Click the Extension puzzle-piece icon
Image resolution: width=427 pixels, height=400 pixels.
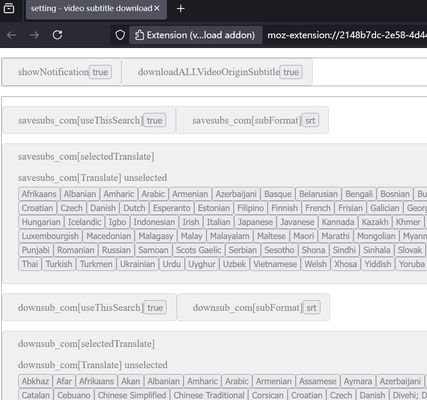[139, 35]
